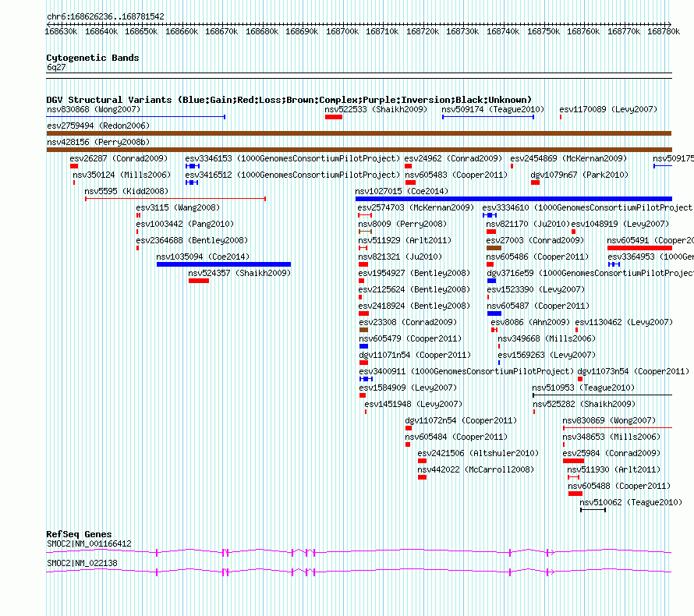
Task: Click the nsv524357 (Shaikh2009) red bar
Action: [x=199, y=281]
